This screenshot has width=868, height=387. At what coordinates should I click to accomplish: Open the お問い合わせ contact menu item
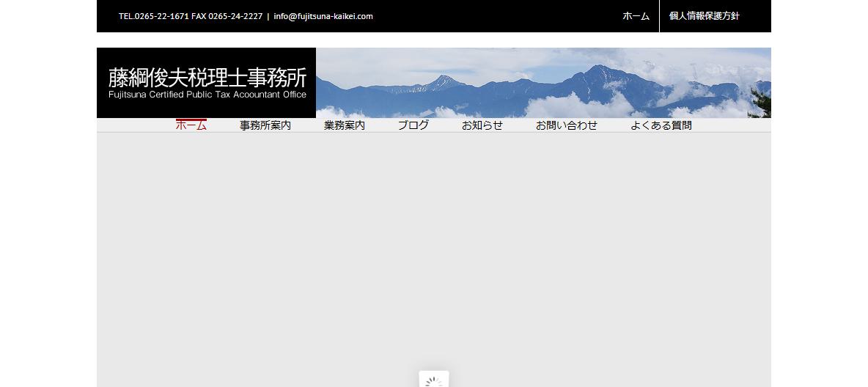(566, 125)
